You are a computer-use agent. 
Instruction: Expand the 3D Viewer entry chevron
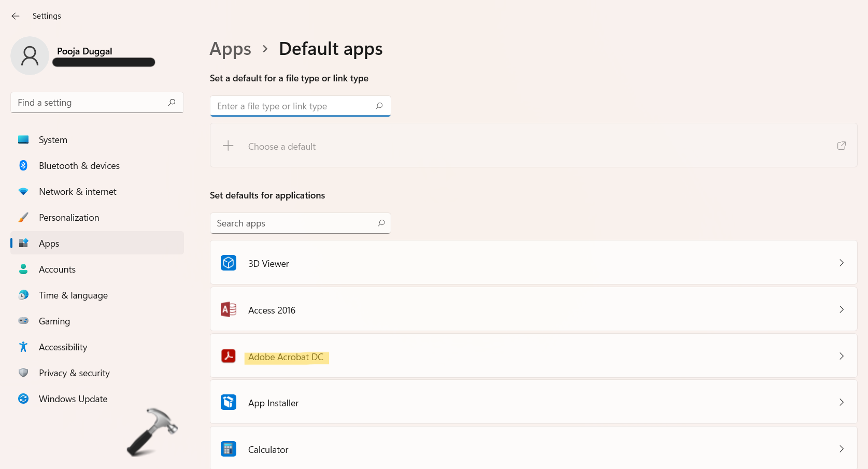click(x=841, y=263)
